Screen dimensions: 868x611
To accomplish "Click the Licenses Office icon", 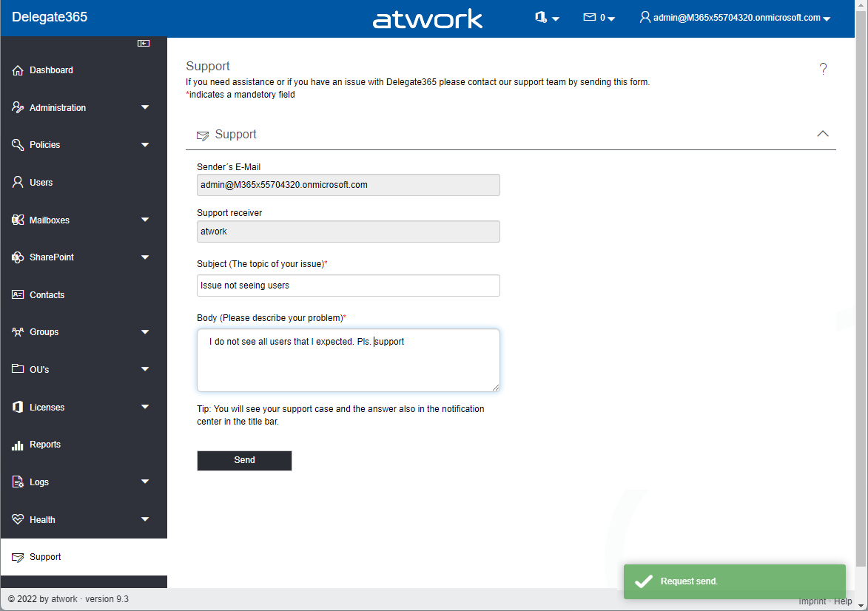I will coord(18,407).
